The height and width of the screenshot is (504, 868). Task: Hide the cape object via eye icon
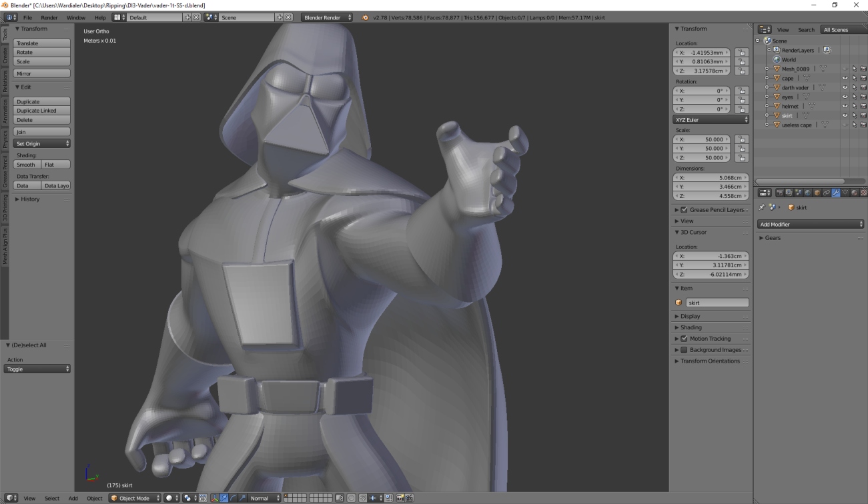click(845, 78)
